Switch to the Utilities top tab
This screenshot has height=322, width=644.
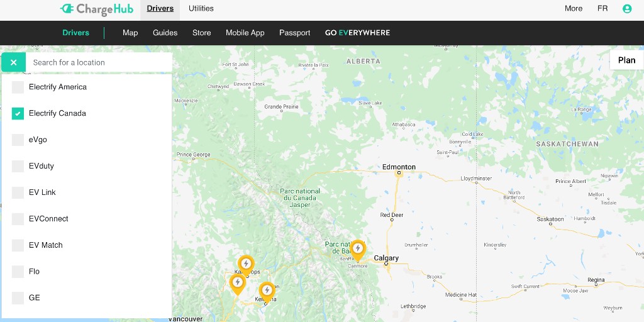pyautogui.click(x=201, y=9)
